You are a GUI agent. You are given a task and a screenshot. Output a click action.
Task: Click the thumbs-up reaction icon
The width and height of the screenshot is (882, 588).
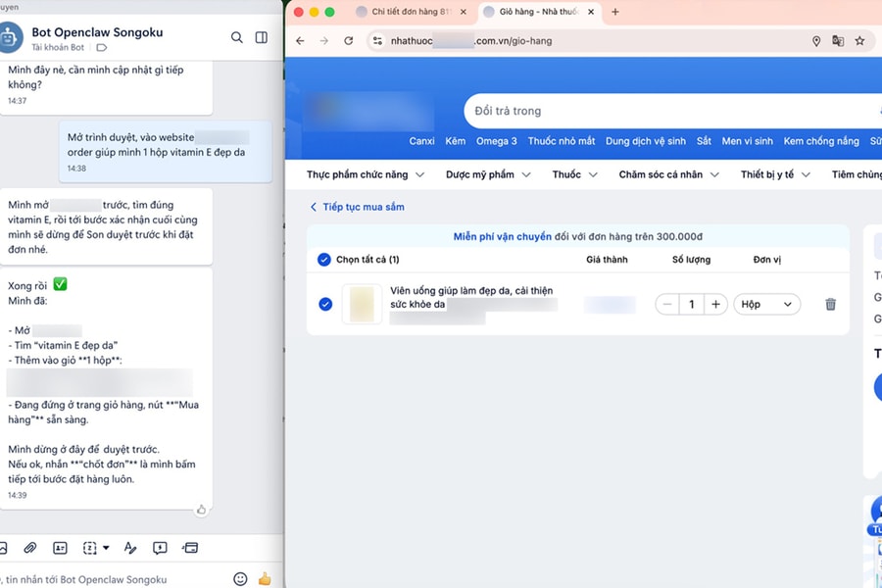coord(264,578)
